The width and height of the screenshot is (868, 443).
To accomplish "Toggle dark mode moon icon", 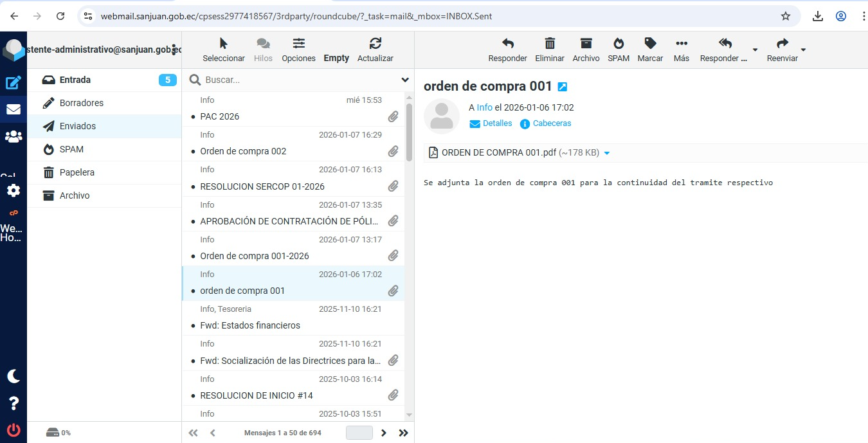I will pos(14,376).
